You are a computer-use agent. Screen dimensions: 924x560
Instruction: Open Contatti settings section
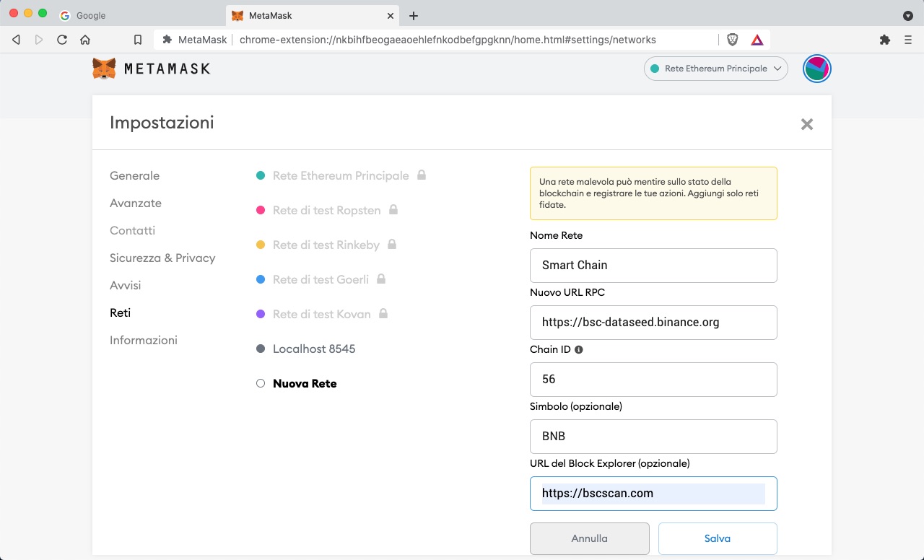tap(132, 230)
